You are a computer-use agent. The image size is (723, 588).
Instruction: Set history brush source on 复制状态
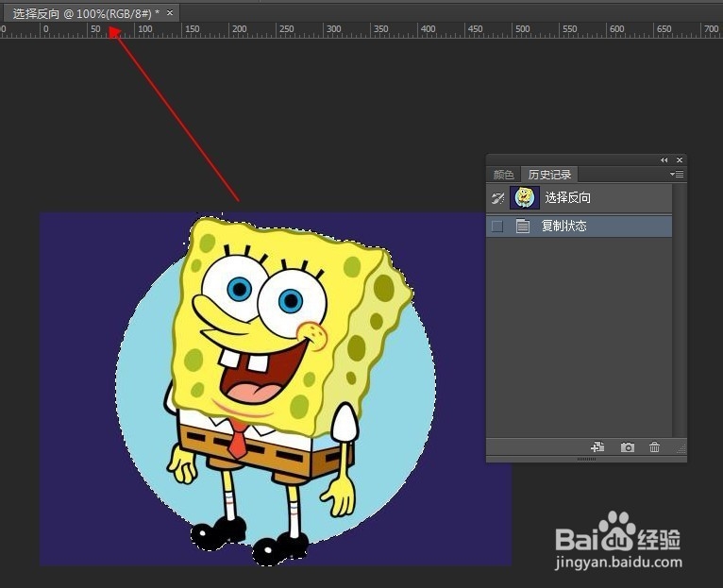click(x=497, y=227)
